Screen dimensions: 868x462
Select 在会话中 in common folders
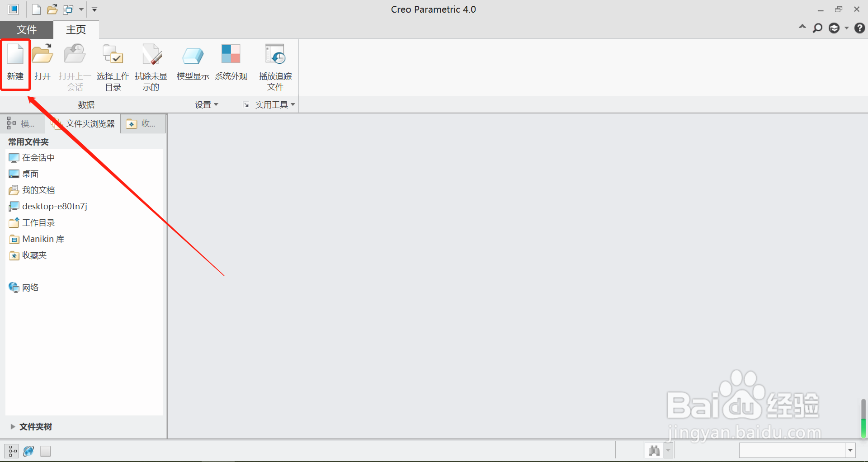32,158
